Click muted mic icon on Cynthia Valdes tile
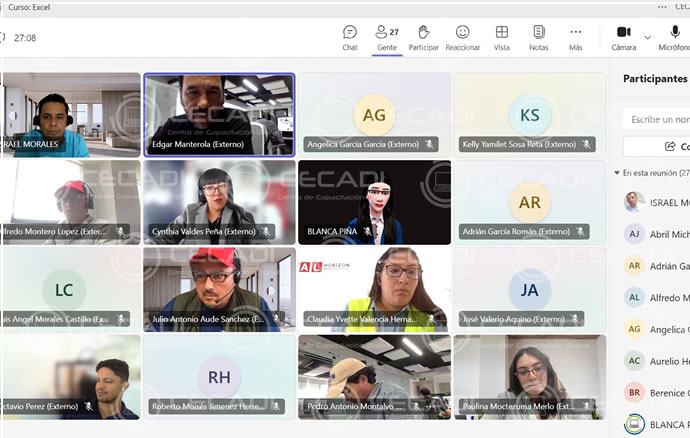 [266, 231]
